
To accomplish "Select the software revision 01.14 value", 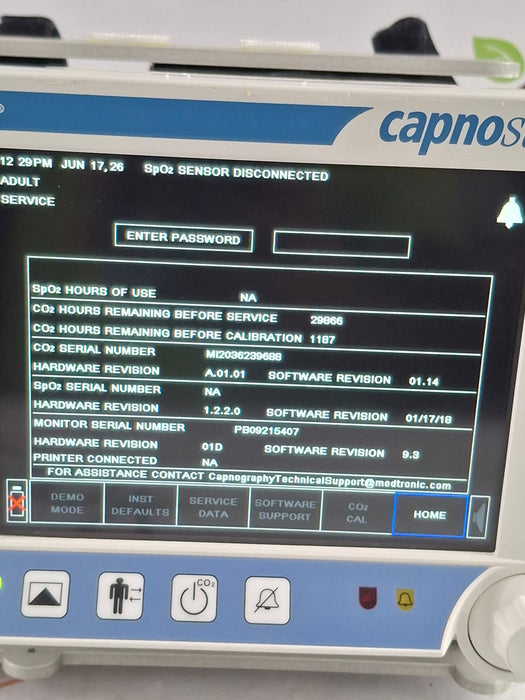I will pos(424,381).
